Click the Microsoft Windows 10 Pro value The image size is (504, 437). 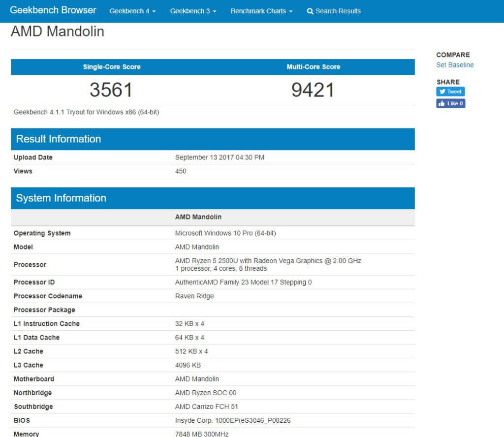(225, 233)
